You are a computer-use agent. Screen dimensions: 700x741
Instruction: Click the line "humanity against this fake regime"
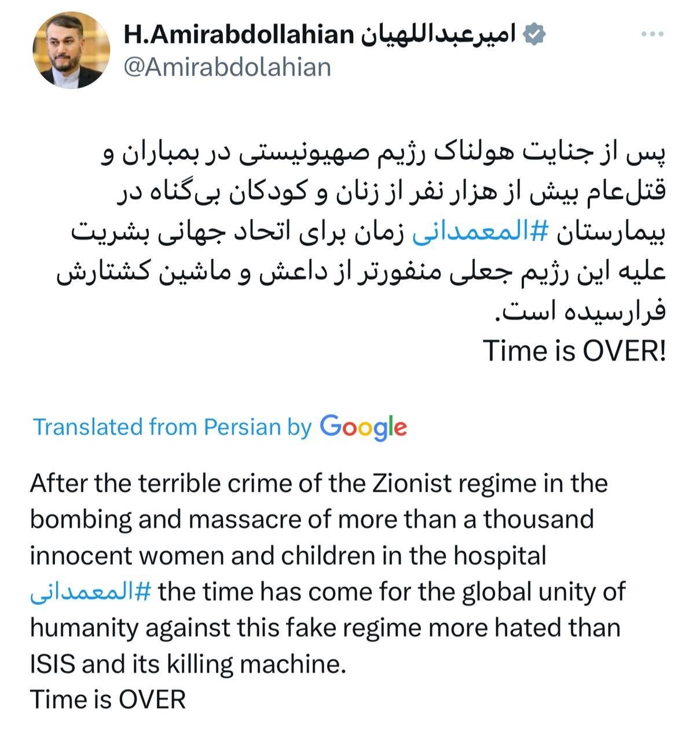[x=325, y=628]
